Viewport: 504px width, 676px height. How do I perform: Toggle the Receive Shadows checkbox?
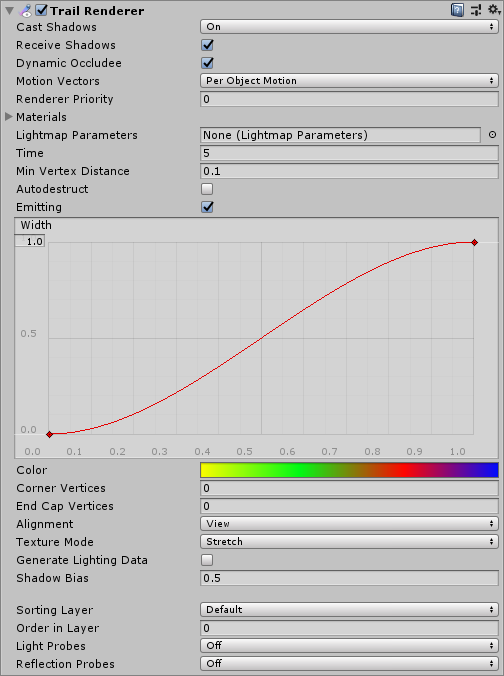point(207,45)
